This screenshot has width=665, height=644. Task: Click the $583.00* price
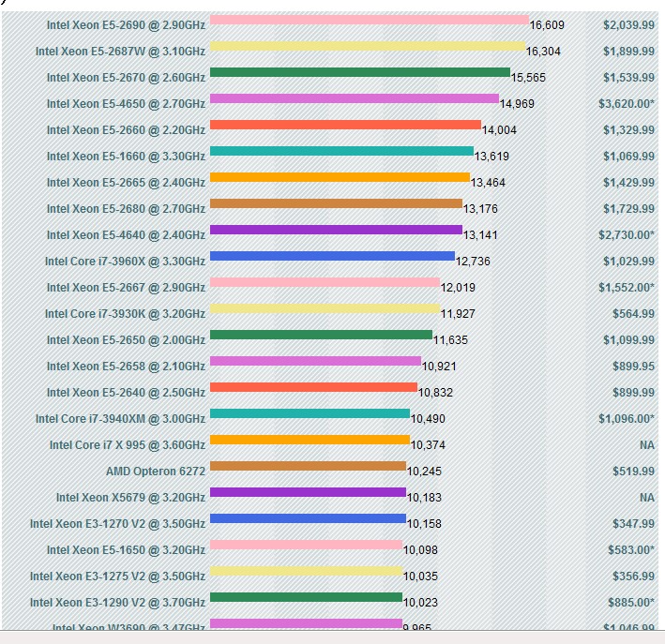click(x=631, y=551)
